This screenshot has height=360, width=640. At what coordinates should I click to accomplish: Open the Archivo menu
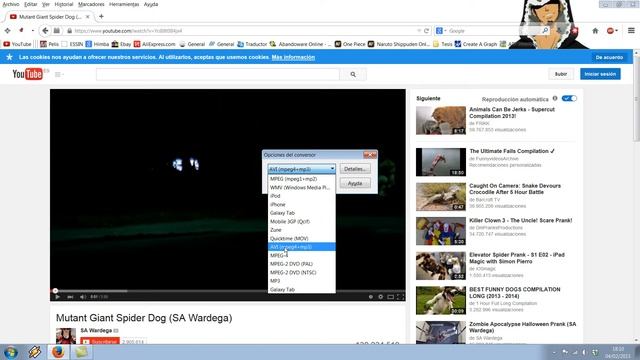pos(11,4)
